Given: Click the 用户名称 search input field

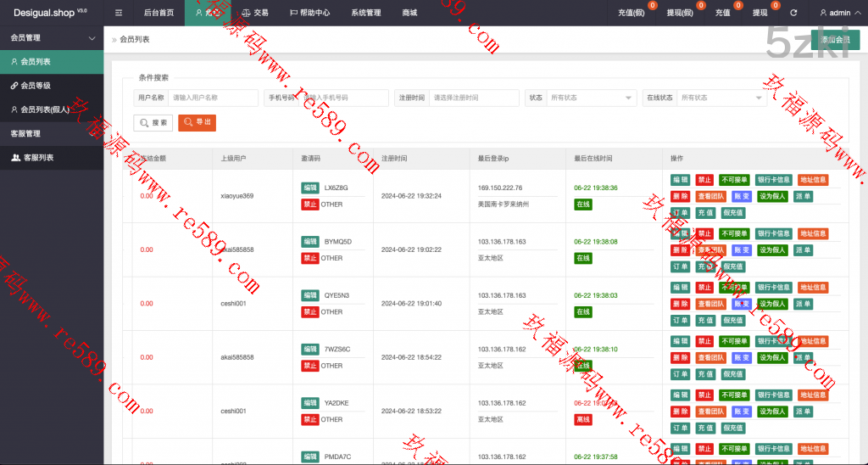Looking at the screenshot, I should [212, 98].
